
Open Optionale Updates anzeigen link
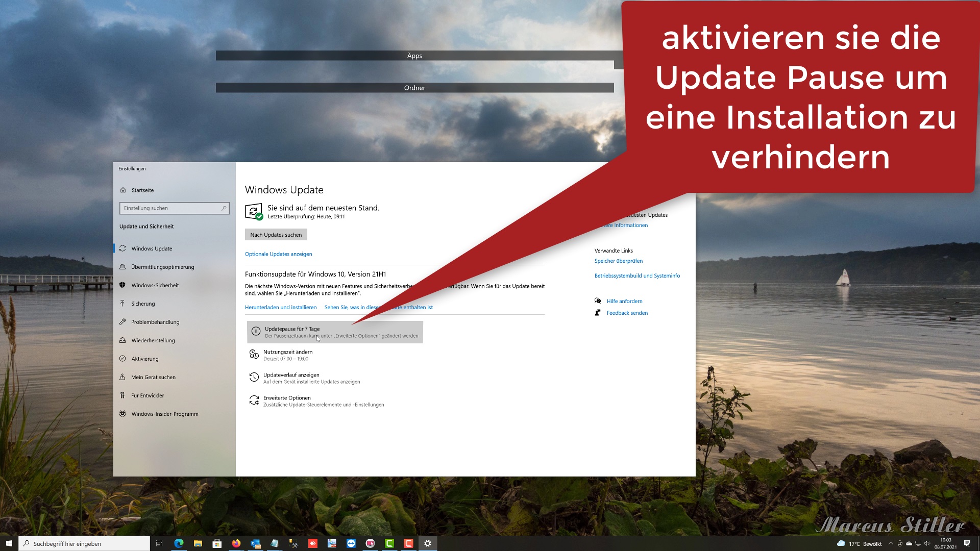pyautogui.click(x=278, y=254)
